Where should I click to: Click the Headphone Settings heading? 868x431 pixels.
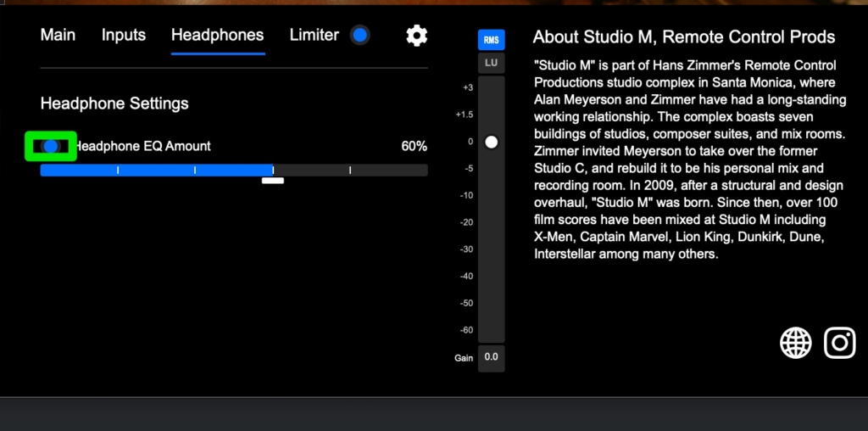[x=114, y=104]
